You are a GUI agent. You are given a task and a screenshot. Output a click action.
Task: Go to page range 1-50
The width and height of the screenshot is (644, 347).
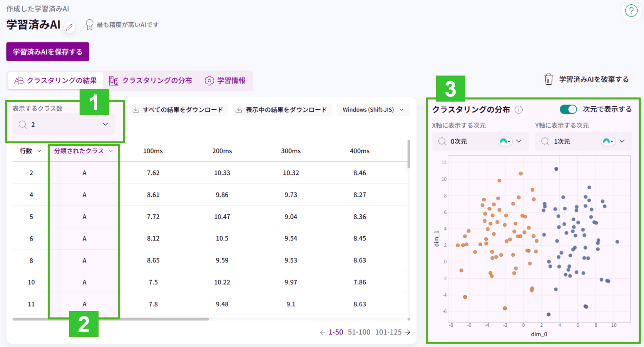(336, 332)
